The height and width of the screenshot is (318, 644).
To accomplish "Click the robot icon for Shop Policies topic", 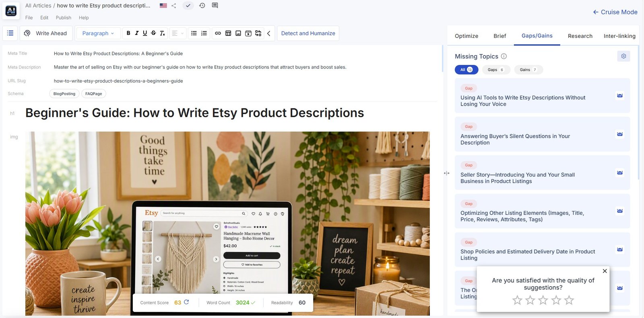I will 620,249.
